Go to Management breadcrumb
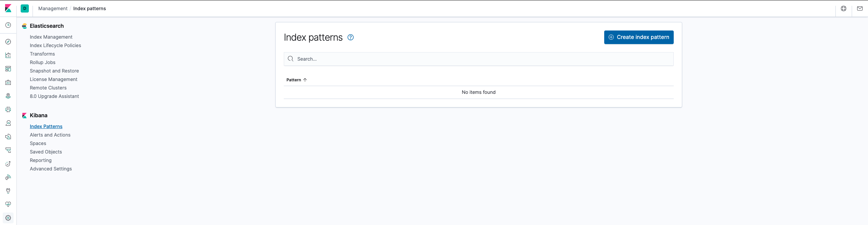Screen dimensions: 868x225 point(53,8)
